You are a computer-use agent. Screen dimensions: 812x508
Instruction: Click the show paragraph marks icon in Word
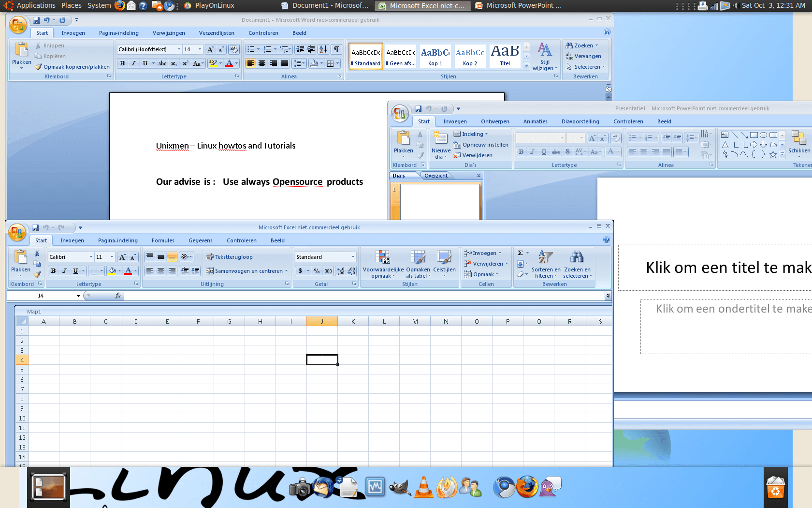(336, 49)
